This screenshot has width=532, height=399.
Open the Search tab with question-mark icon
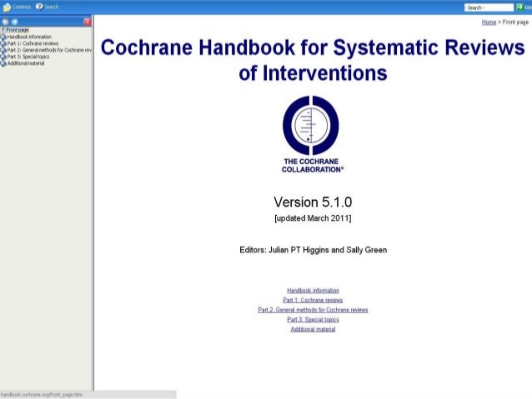(48, 7)
